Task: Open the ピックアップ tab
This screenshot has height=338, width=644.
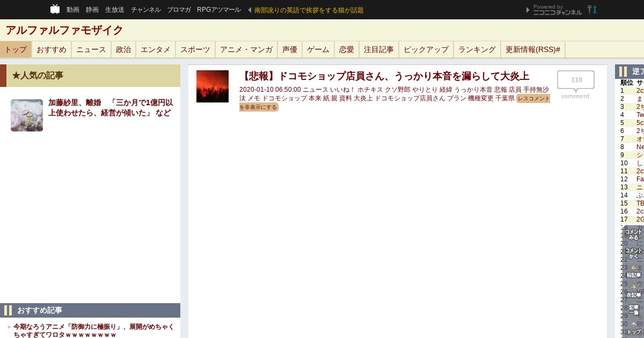Action: (426, 49)
